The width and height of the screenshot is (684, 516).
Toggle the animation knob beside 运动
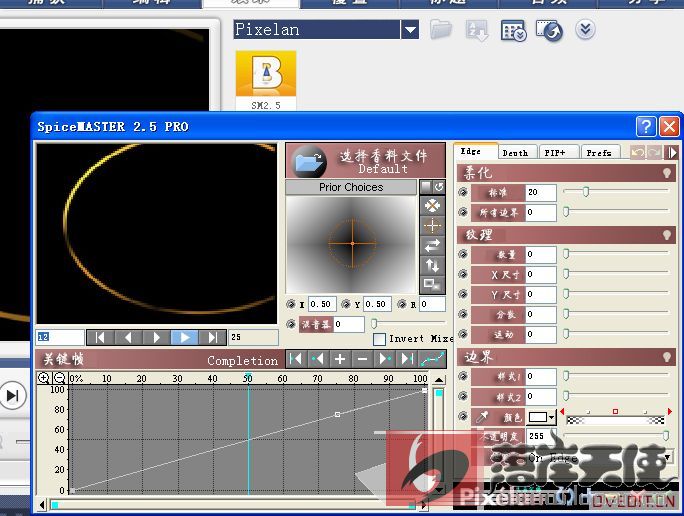click(x=463, y=334)
